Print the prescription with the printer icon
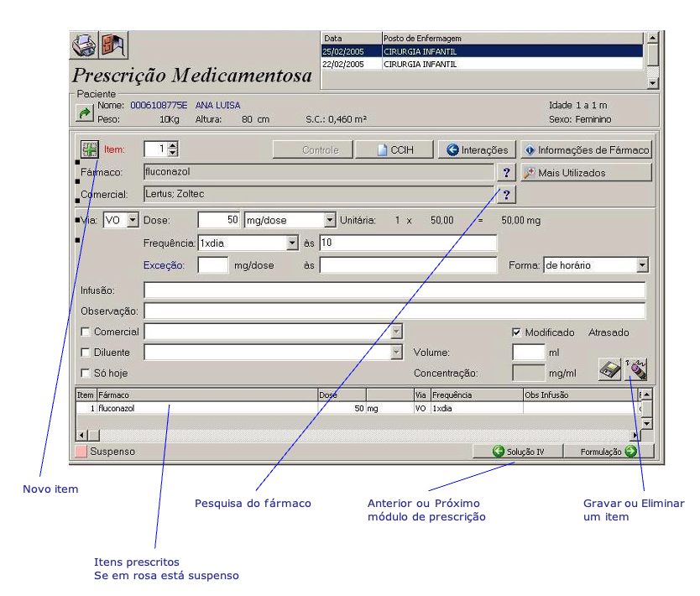The width and height of the screenshot is (700, 596). pos(84,44)
